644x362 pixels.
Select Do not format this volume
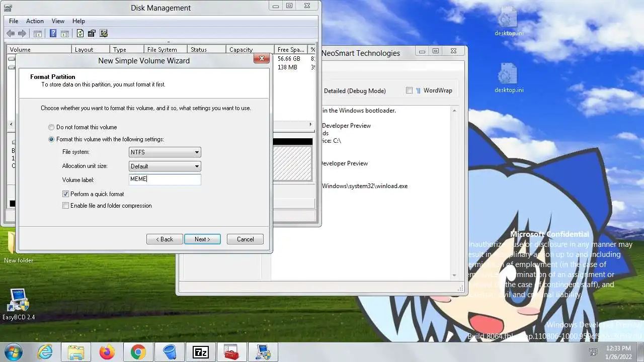(83, 127)
